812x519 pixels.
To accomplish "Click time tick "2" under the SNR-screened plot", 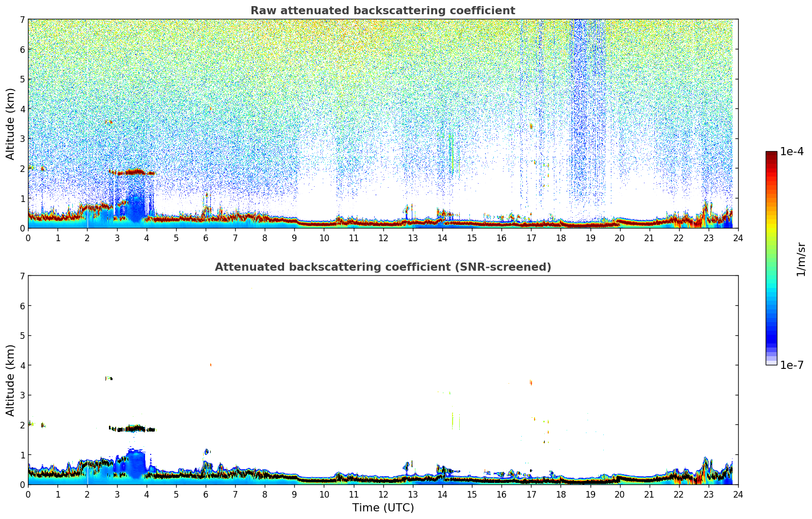I will [x=87, y=494].
